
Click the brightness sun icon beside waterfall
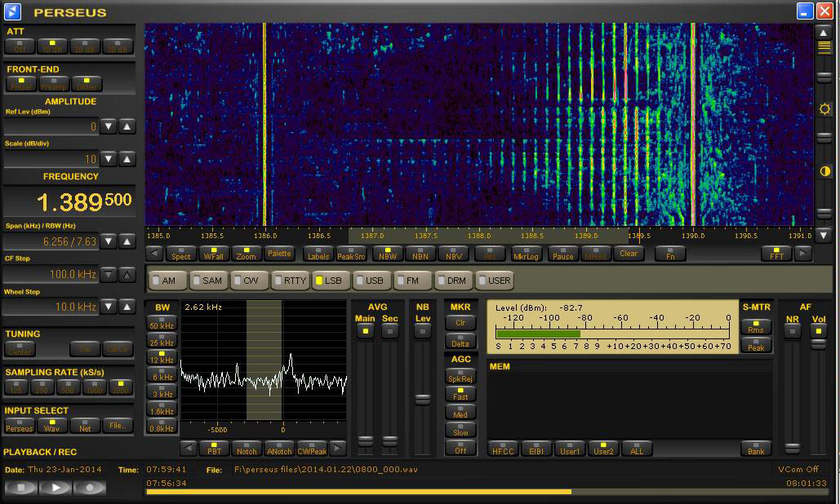[x=824, y=109]
